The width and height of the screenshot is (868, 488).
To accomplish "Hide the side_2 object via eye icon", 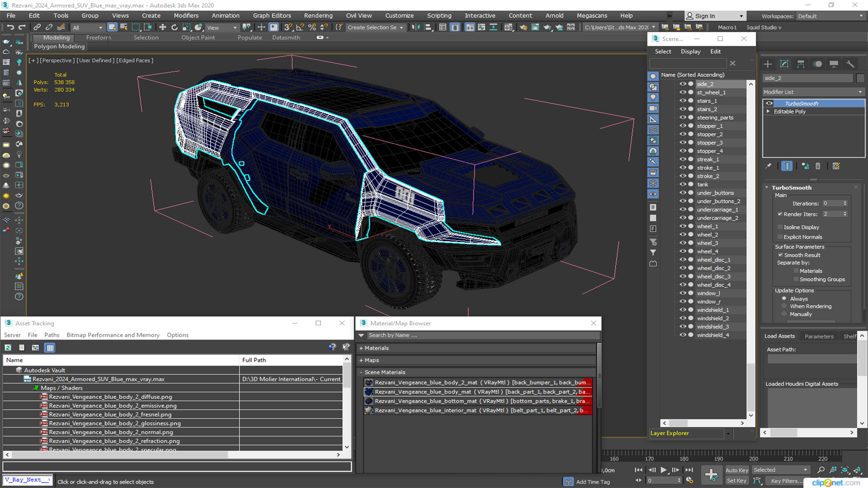I will (683, 84).
